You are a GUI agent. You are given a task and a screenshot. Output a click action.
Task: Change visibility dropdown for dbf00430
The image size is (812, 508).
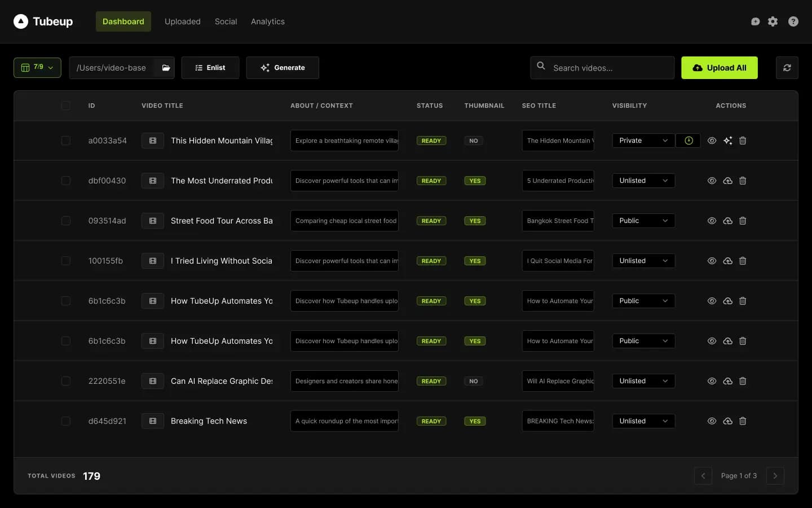click(x=643, y=181)
